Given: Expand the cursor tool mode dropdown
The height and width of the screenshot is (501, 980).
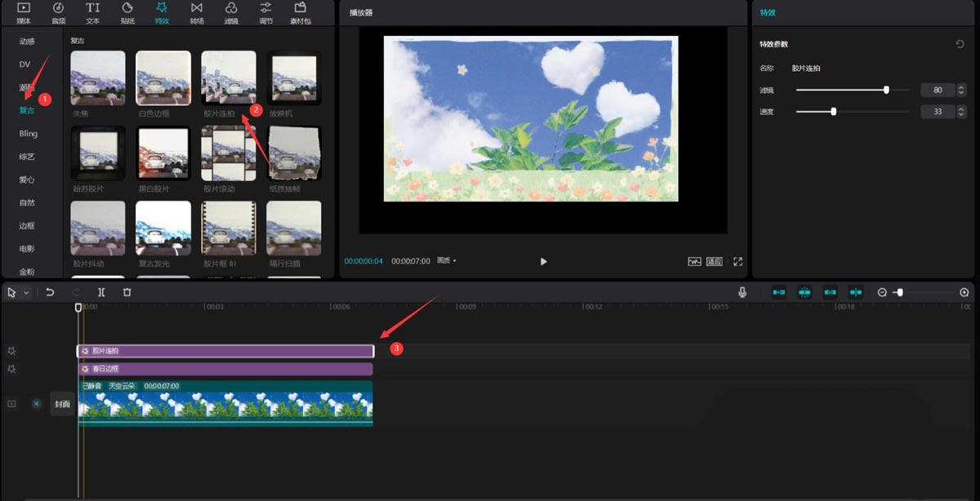Looking at the screenshot, I should coord(26,292).
